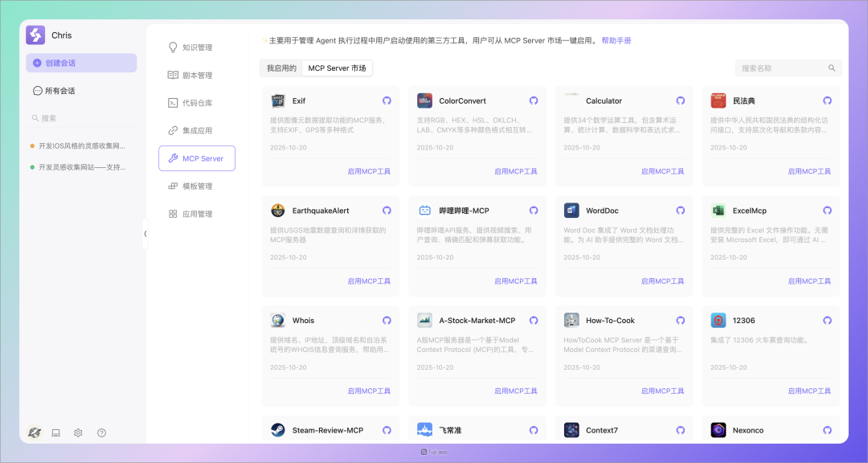Click 启用MCP工具 on the Calculator card
868x463 pixels.
tap(662, 171)
